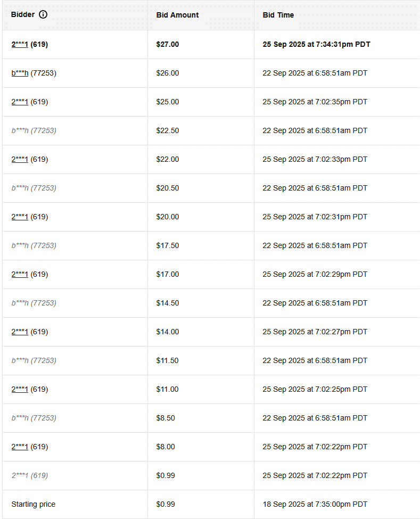Select 2***1 bidder link for $22.00 bid

[x=20, y=160]
